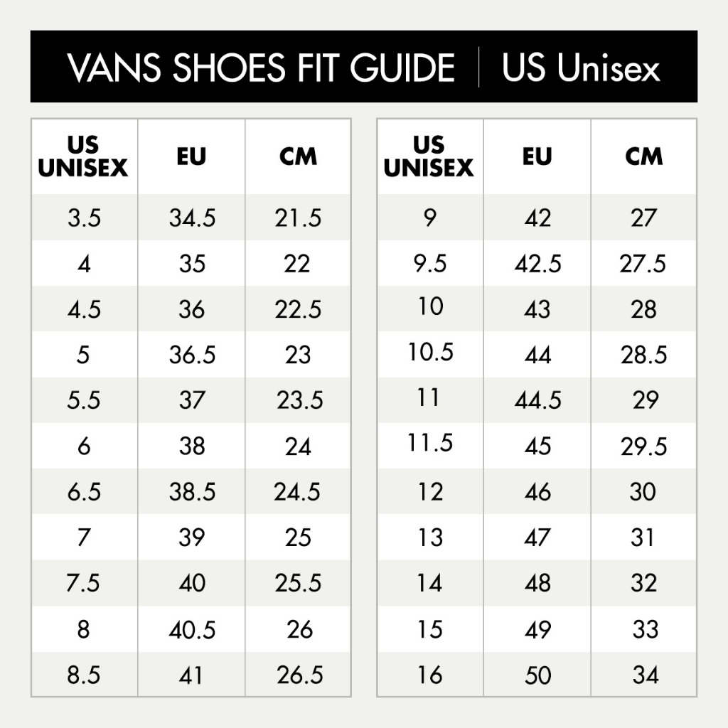Select EU size 44.5 cell
Screen dimensions: 728x728
(x=537, y=400)
